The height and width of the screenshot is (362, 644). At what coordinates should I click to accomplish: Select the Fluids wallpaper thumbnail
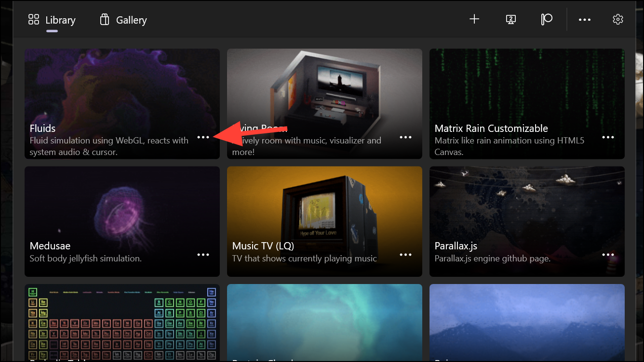point(122,103)
